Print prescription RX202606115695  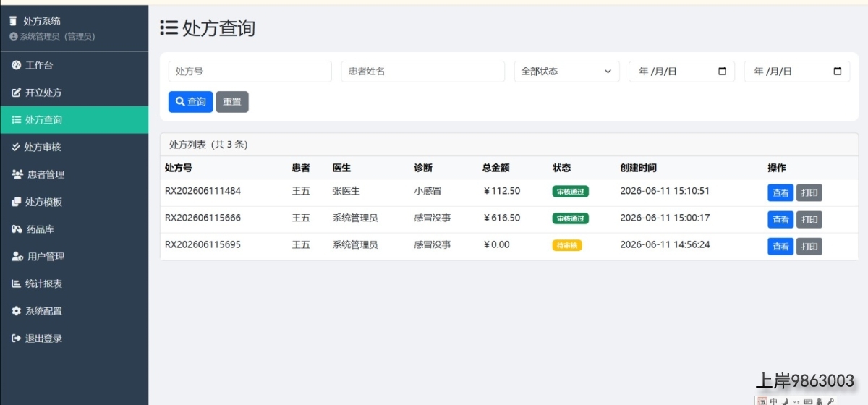pos(809,247)
